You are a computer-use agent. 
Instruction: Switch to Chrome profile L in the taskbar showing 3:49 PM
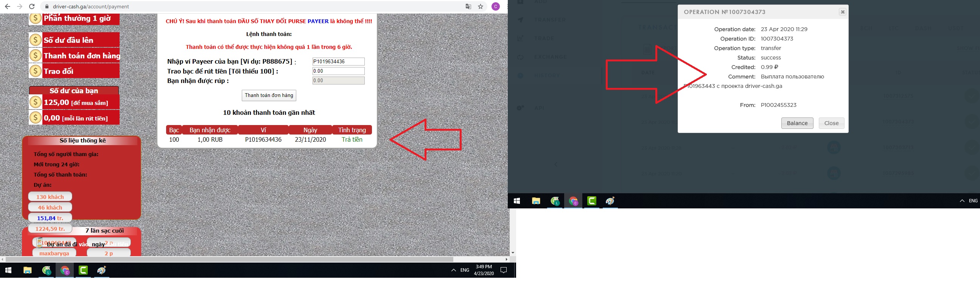[x=47, y=271]
